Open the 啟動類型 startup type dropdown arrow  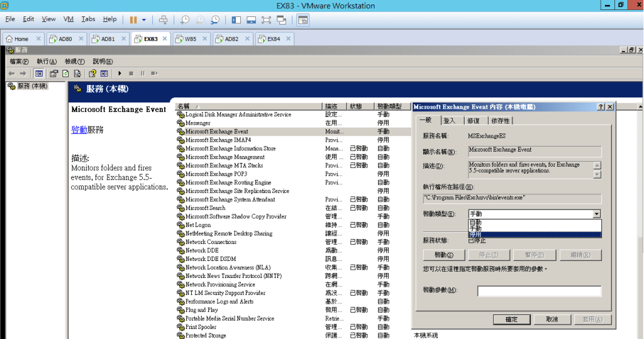pos(596,214)
